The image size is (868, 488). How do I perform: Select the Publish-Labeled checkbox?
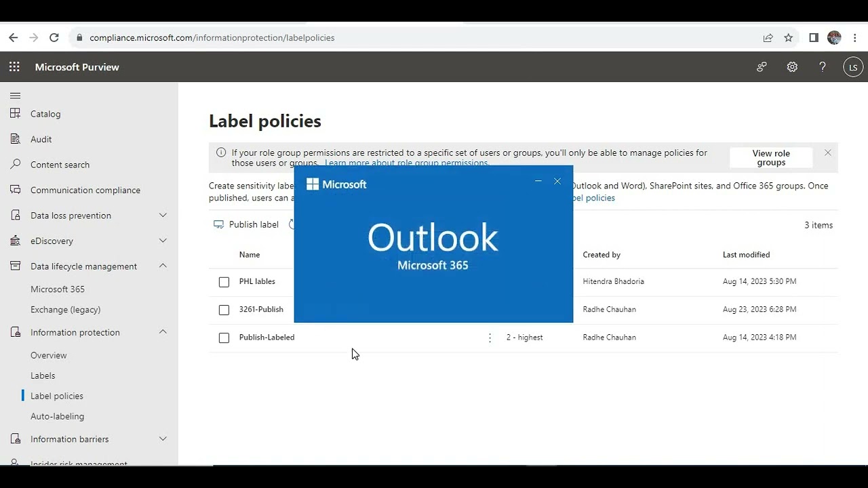224,338
